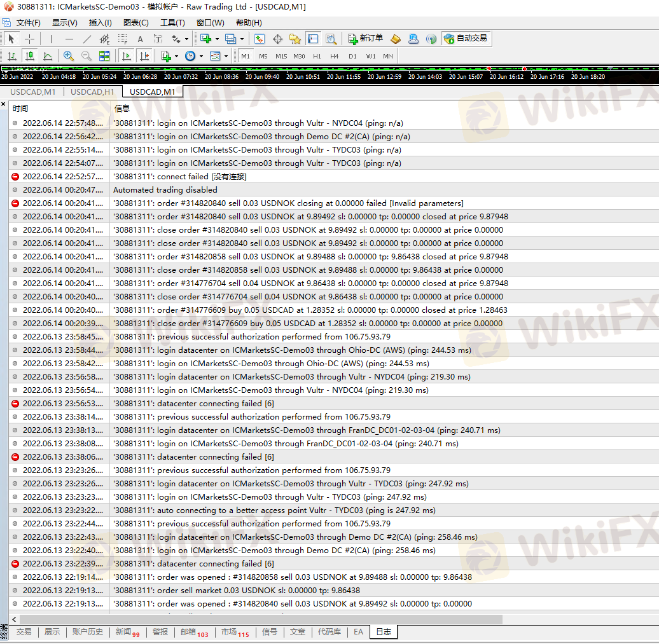The height and width of the screenshot is (644, 659).
Task: Open the 窗口(W) menu
Action: [x=210, y=23]
